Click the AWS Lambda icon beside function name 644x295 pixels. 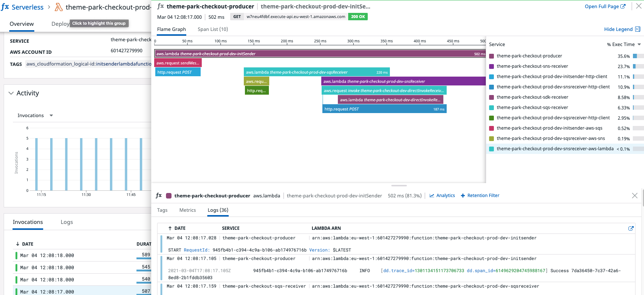pyautogui.click(x=59, y=7)
